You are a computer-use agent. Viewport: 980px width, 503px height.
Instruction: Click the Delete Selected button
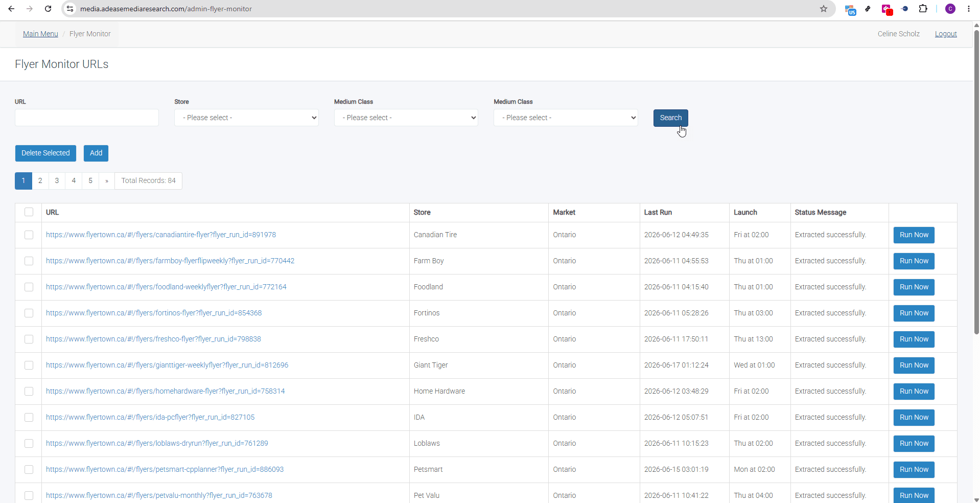click(45, 153)
